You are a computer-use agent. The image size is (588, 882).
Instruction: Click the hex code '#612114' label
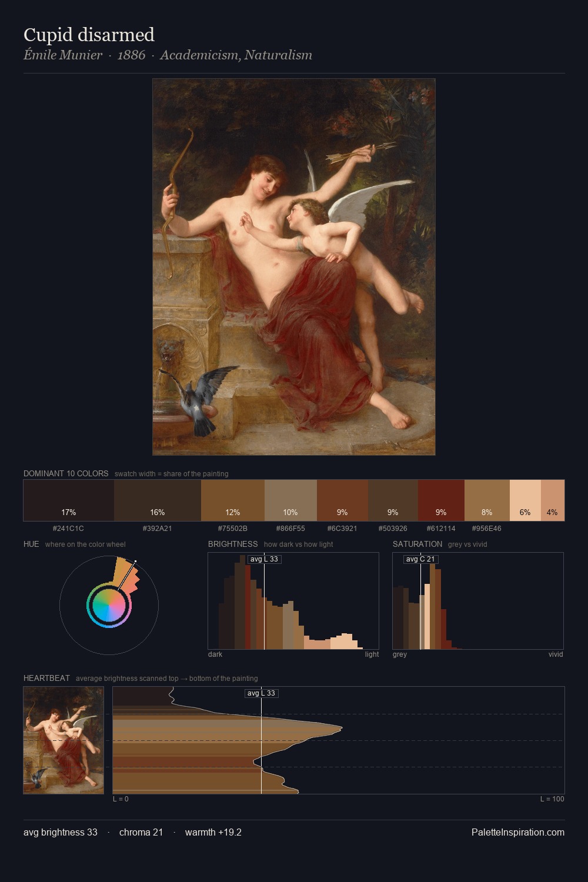pyautogui.click(x=441, y=529)
